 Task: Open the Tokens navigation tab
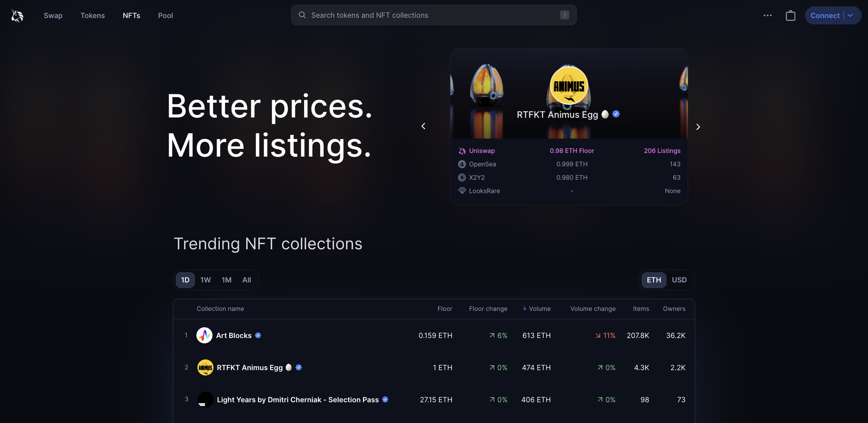[92, 15]
